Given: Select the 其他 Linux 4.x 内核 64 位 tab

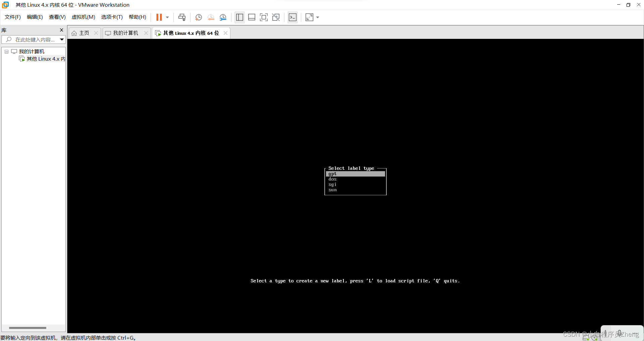Looking at the screenshot, I should (x=191, y=33).
